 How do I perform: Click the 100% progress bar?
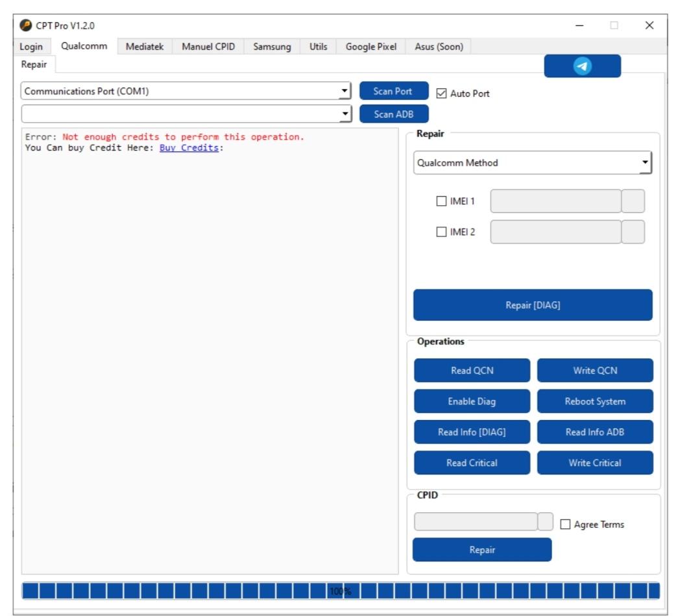[341, 591]
